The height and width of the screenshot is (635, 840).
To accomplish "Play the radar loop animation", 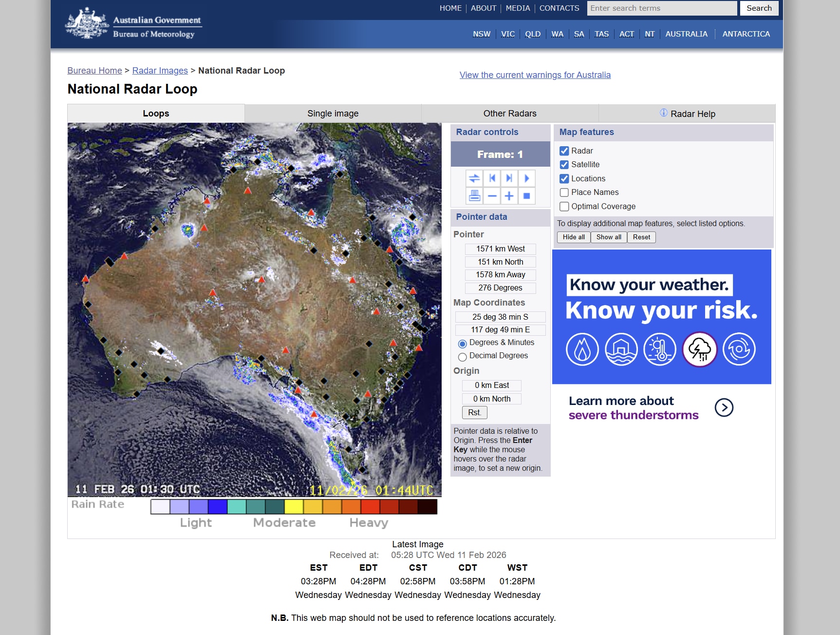I will pyautogui.click(x=526, y=178).
